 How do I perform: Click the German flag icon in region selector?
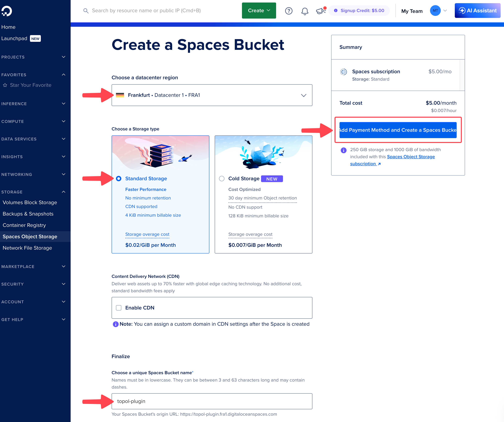point(120,95)
